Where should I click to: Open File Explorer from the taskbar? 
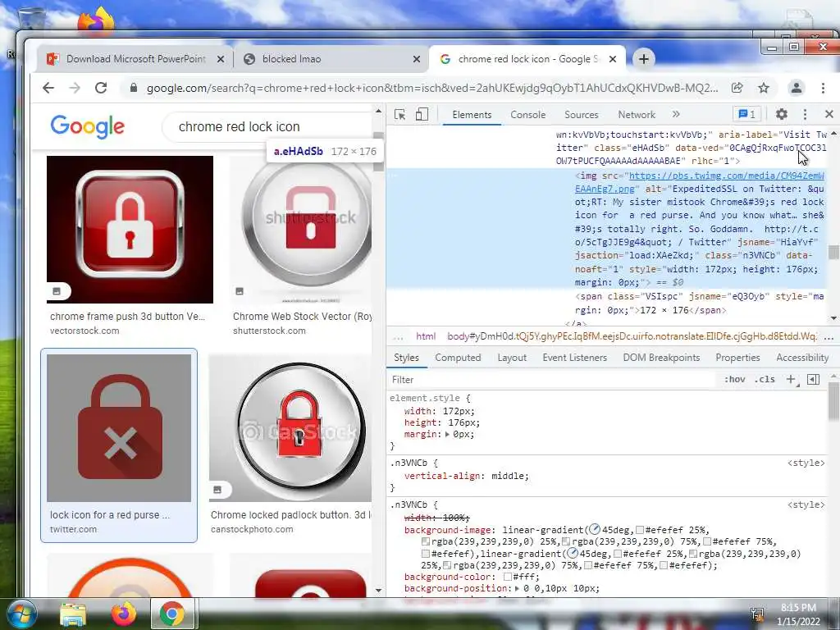point(73,614)
